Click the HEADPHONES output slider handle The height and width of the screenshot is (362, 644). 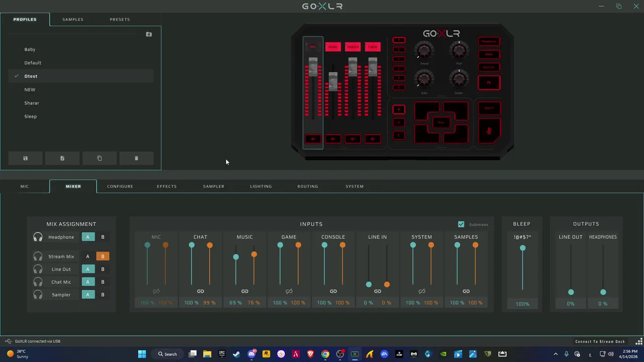point(603,292)
